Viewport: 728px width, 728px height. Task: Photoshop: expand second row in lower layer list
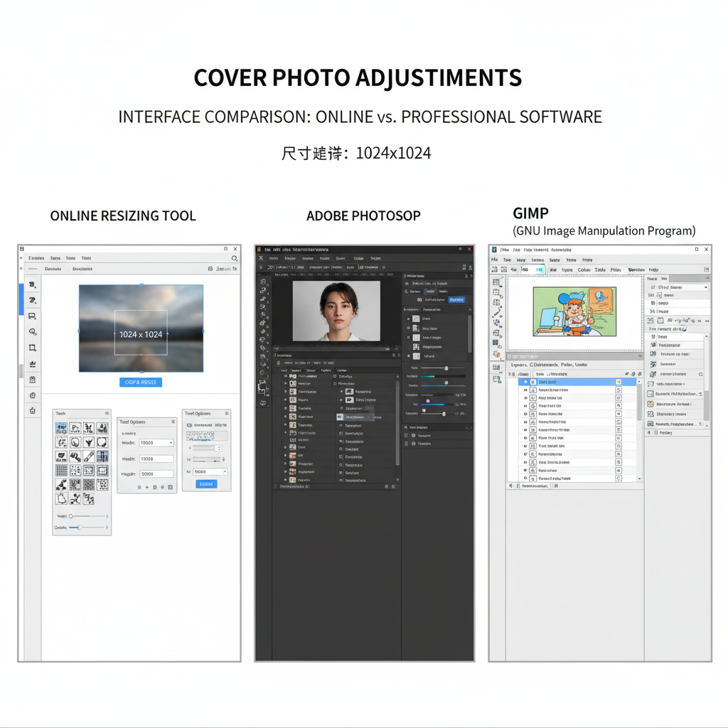point(286,383)
